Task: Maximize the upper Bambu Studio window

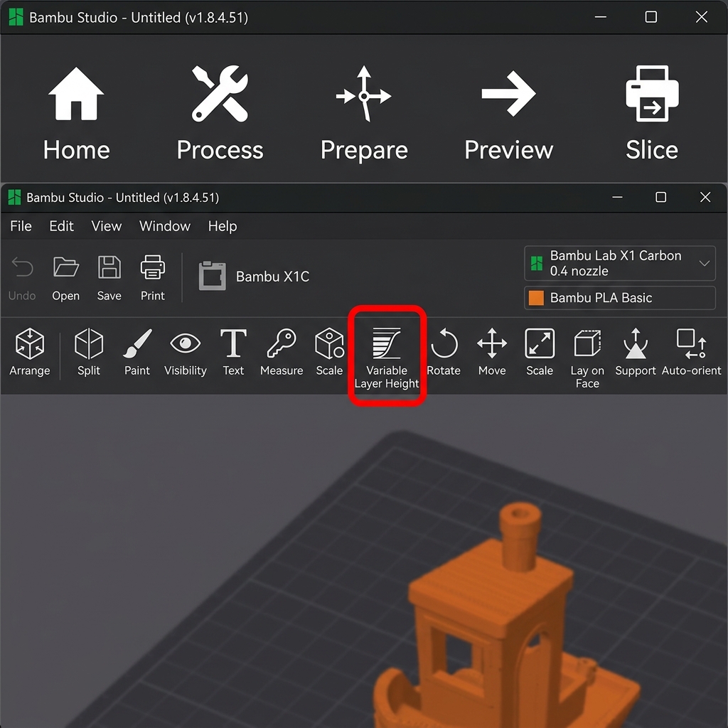Action: pos(651,17)
